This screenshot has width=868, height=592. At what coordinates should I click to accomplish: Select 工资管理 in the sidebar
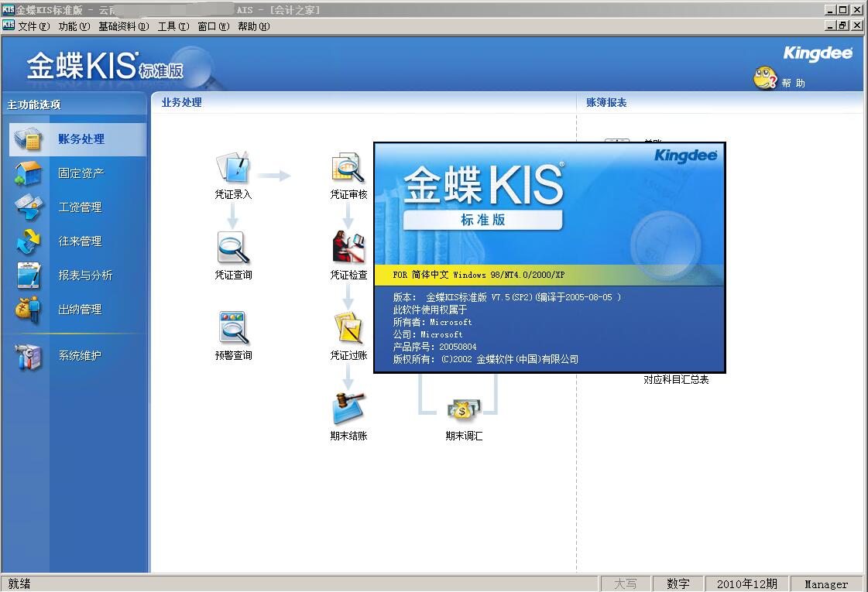(80, 207)
